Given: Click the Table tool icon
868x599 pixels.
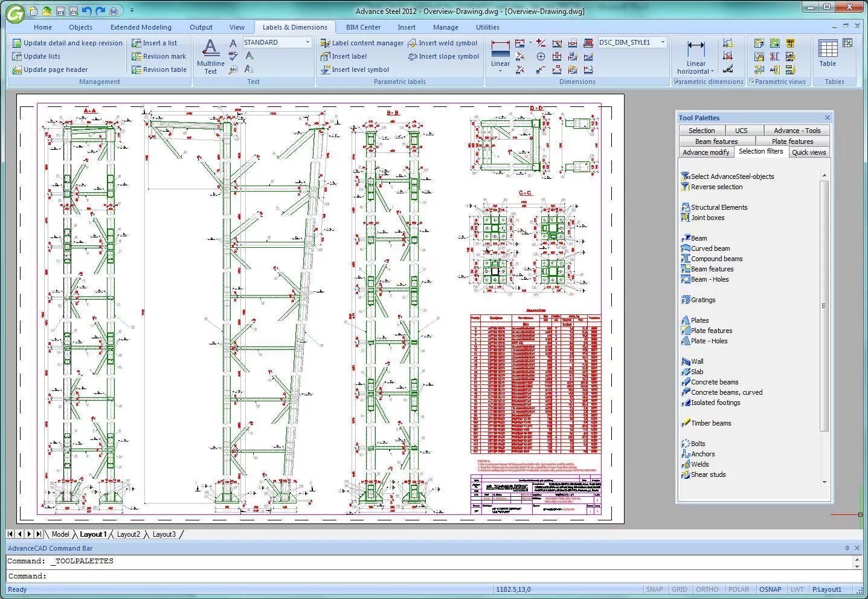Looking at the screenshot, I should click(828, 53).
